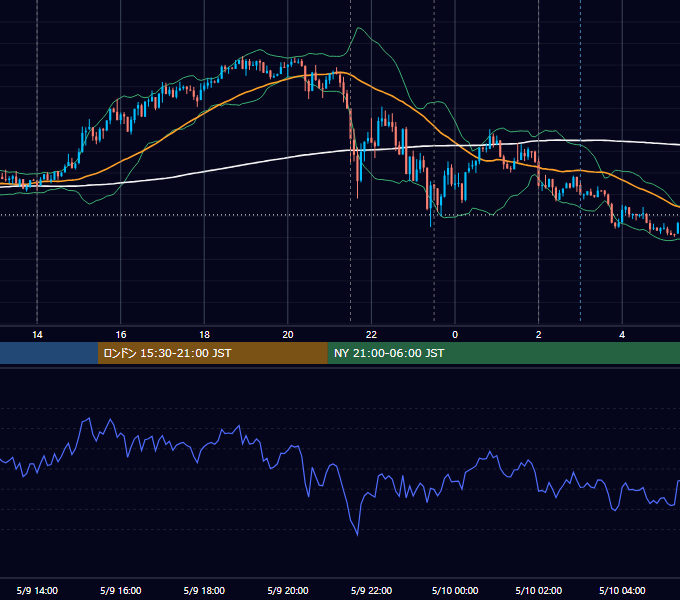Screen dimensions: 680x600
Task: Click the oscillator's lowest trough near 22:00
Action: [357, 535]
